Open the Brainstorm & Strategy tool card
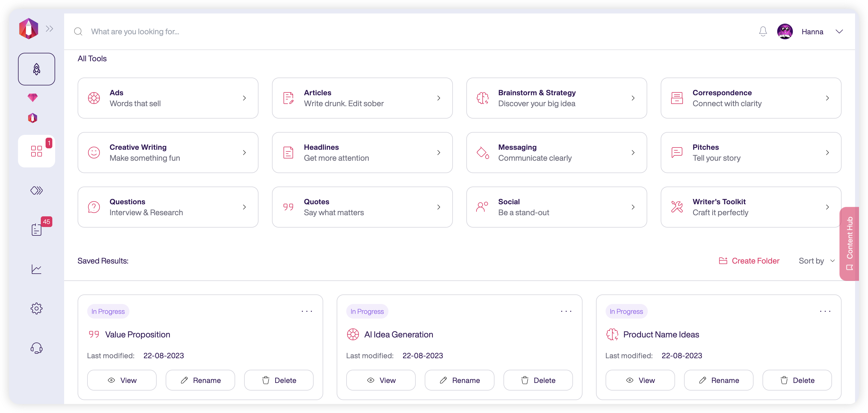This screenshot has width=868, height=413. (x=556, y=98)
